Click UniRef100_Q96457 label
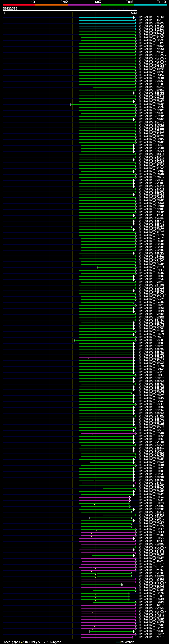Viewport: 169px width, 644px height. (152, 75)
